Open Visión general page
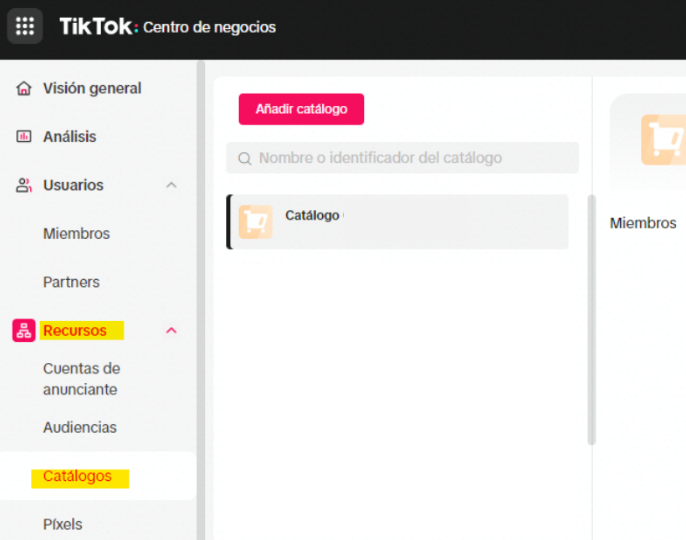686x540 pixels. 92,89
